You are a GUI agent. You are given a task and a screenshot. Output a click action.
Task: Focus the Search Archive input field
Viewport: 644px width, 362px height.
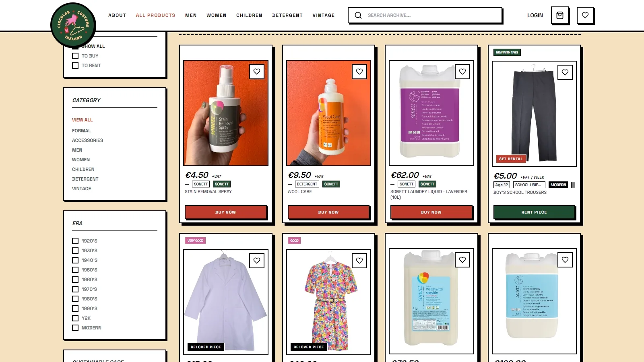tap(425, 15)
